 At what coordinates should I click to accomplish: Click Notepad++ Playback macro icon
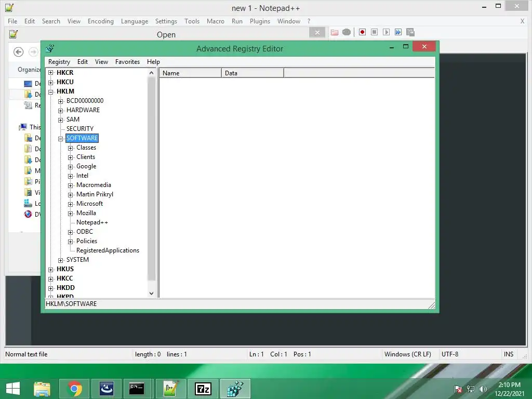[x=386, y=32]
